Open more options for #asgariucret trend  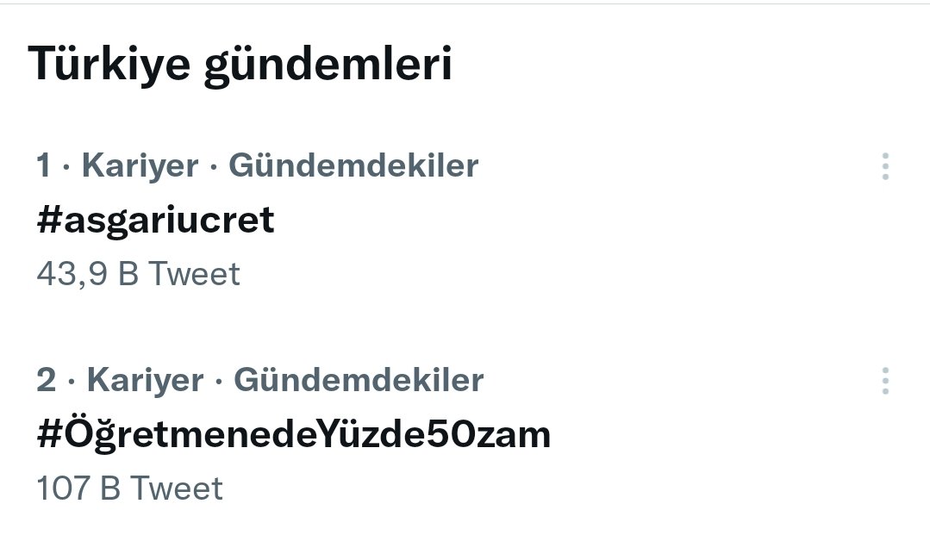pos(885,166)
